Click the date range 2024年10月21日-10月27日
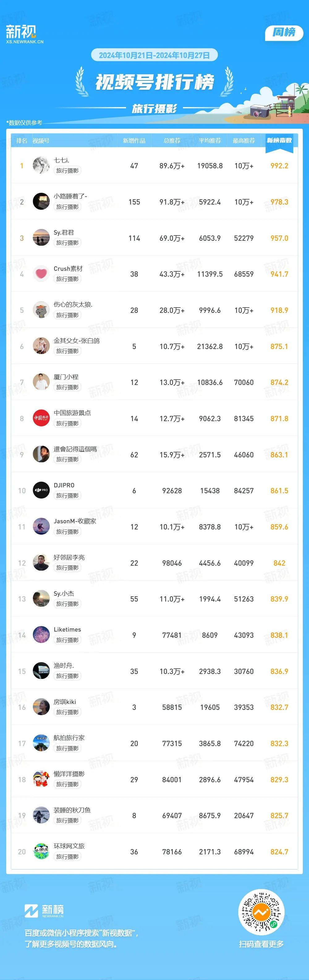The width and height of the screenshot is (309, 980). pos(154,55)
